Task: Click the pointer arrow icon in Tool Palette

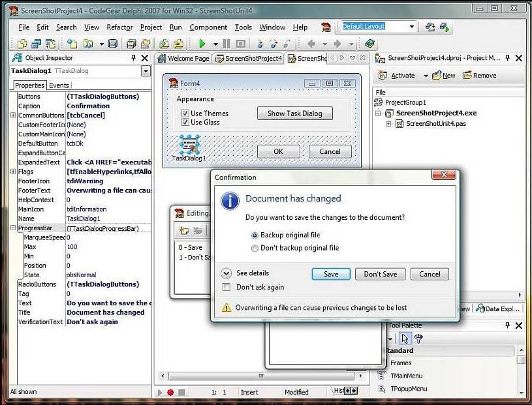Action: point(405,338)
